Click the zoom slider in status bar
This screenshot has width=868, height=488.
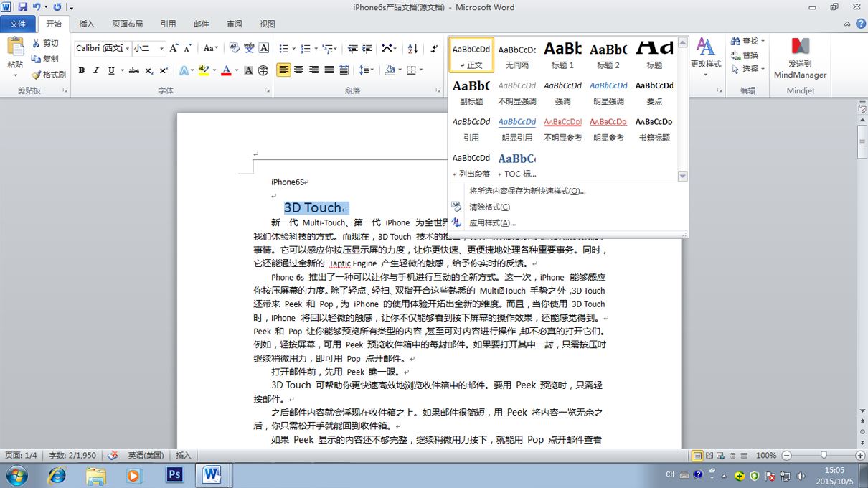pyautogui.click(x=823, y=455)
